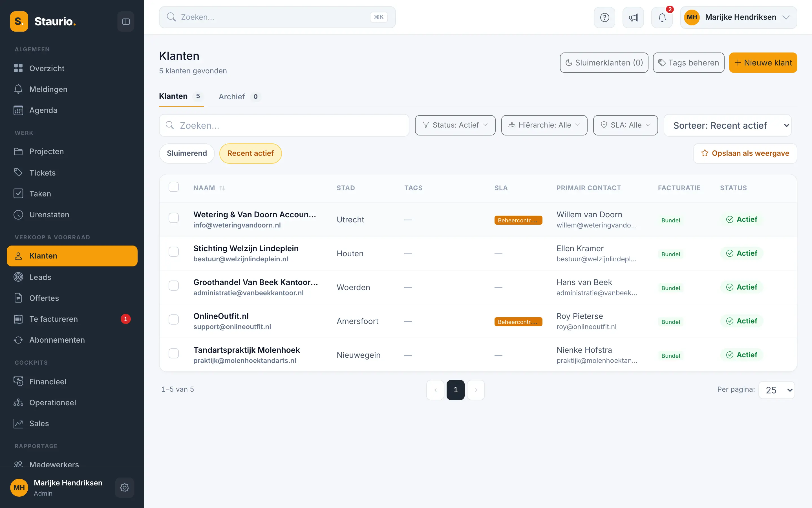Open the Financieel cockpit
The width and height of the screenshot is (812, 508).
(72, 382)
